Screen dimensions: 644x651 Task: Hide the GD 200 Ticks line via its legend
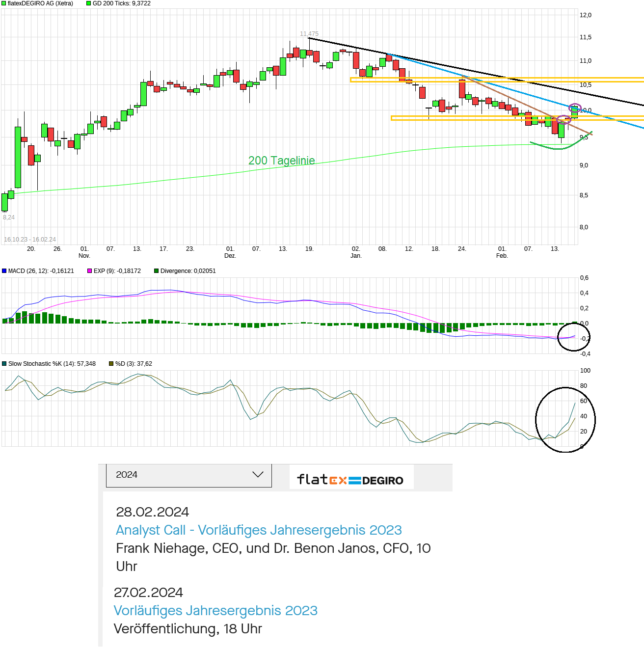122,3
